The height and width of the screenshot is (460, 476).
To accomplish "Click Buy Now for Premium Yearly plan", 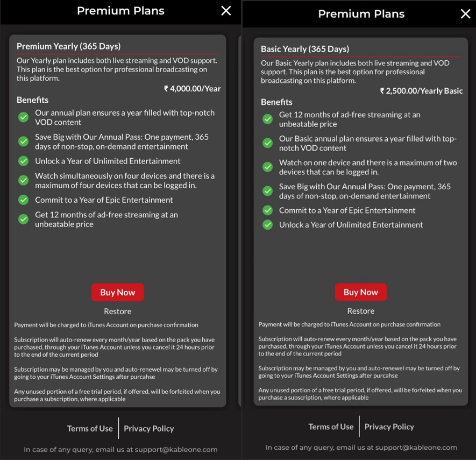I will [x=118, y=292].
